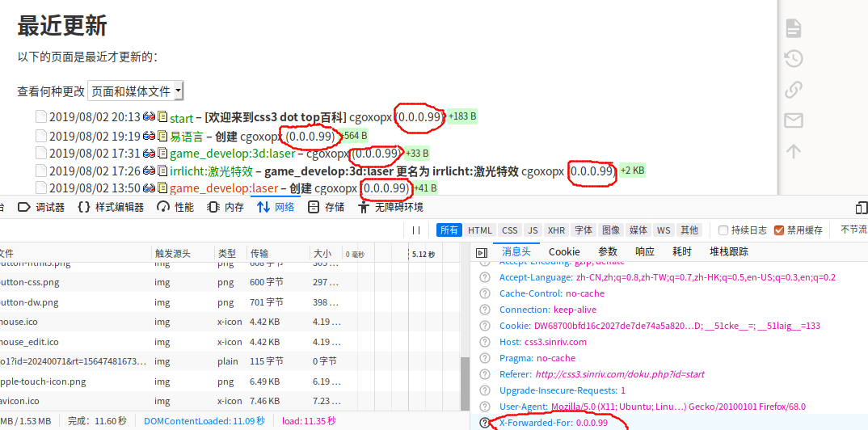868x430 pixels.
Task: Click the page file icon on the 20:13 row
Action: pos(41,117)
